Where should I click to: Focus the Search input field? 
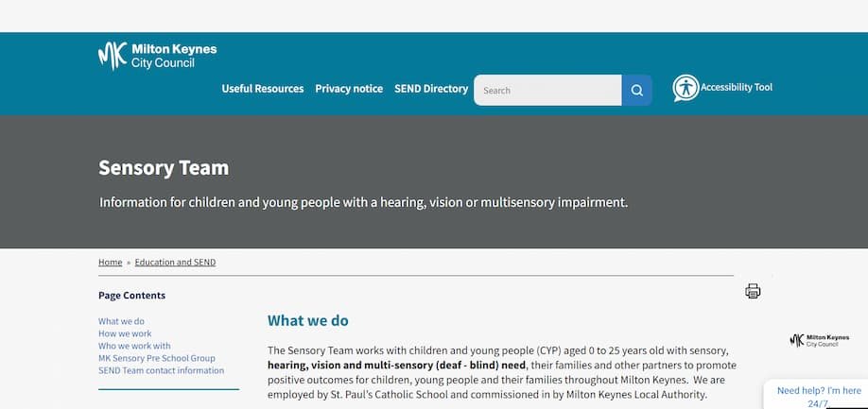[x=547, y=90]
